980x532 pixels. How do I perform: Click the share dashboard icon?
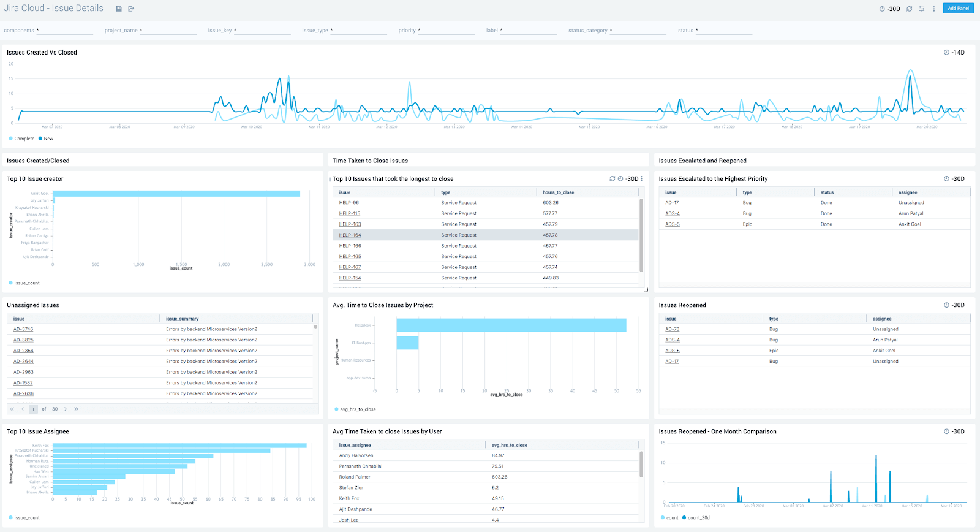[x=131, y=9]
